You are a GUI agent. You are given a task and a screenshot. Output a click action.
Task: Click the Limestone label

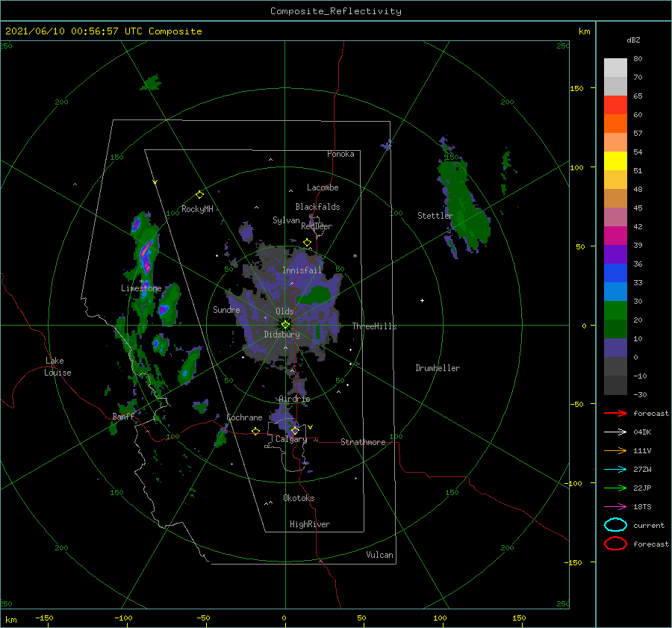pyautogui.click(x=141, y=288)
